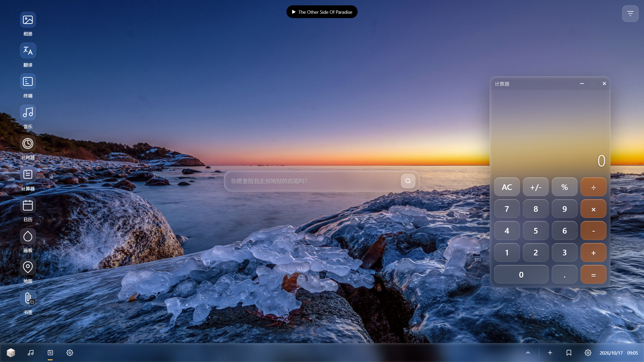Launch the 画板 drawing board app
This screenshot has height=362, width=644.
(x=28, y=236)
